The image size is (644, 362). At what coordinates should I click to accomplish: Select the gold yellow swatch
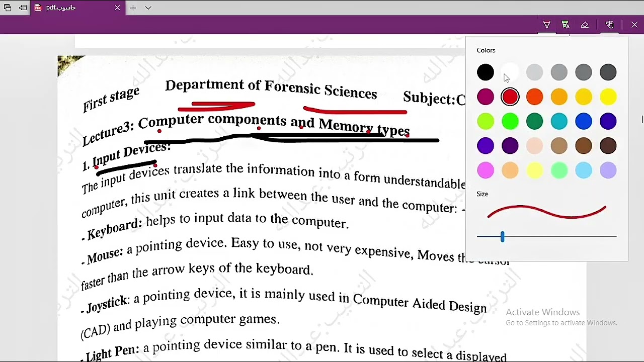[x=584, y=97]
